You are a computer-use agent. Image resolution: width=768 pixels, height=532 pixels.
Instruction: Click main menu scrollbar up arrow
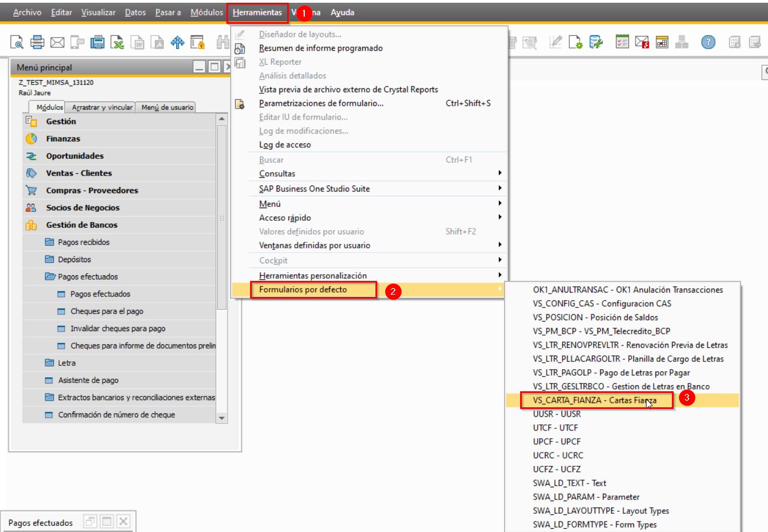(222, 119)
